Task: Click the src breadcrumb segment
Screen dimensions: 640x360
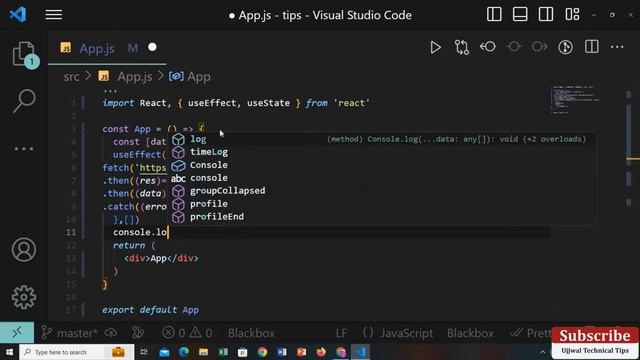Action: pyautogui.click(x=71, y=77)
